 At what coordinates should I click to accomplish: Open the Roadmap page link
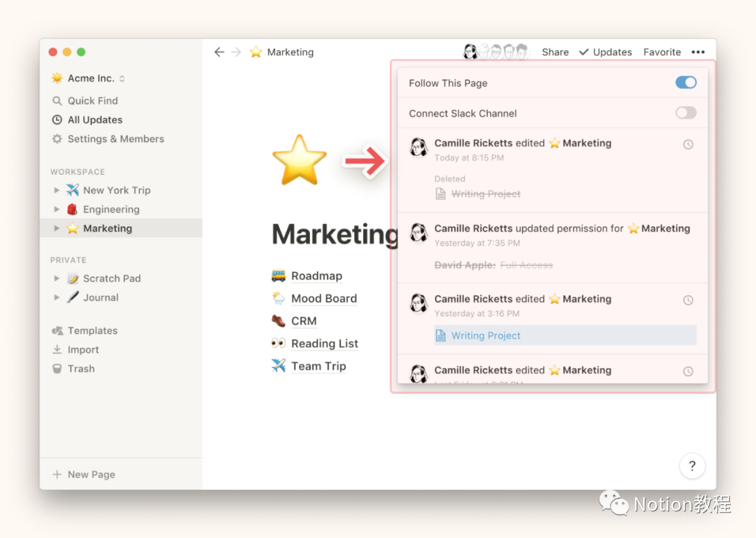(x=316, y=276)
